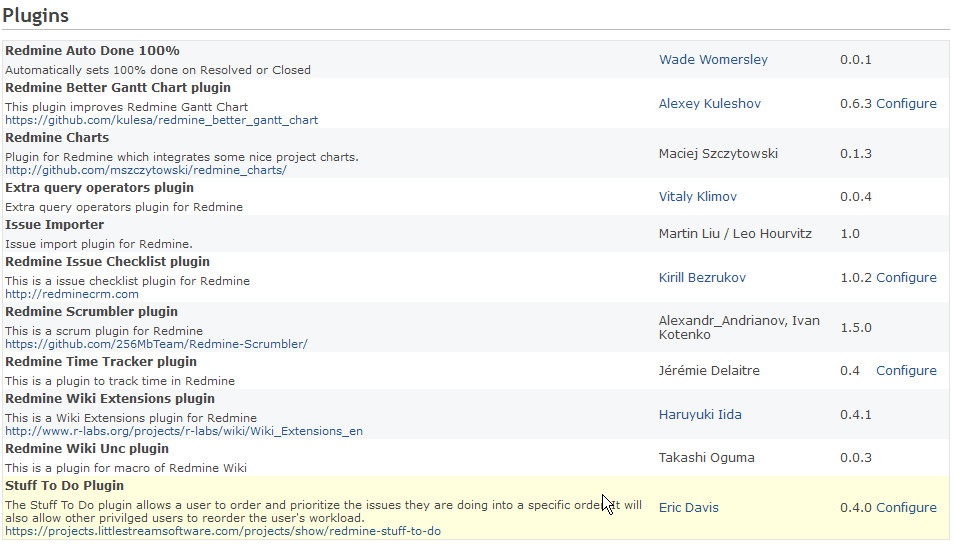Select 'Redmine Time Tracker plugin' name

coord(101,362)
